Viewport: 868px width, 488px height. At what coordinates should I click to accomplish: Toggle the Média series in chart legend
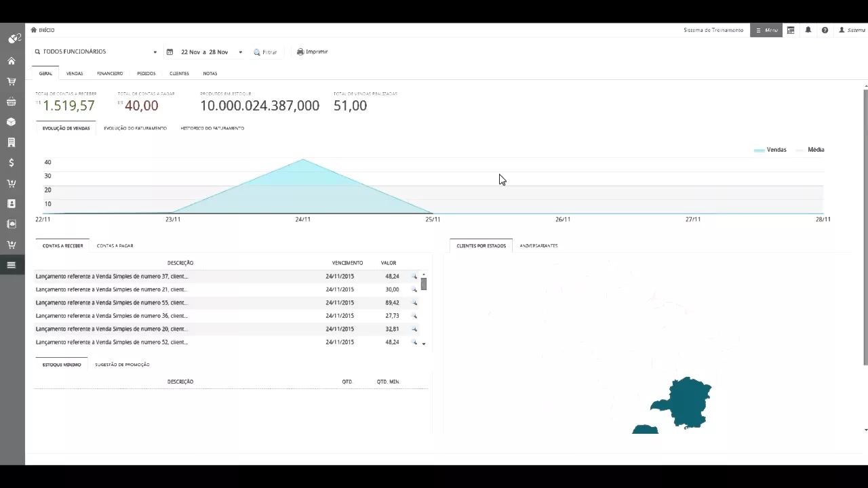(810, 150)
